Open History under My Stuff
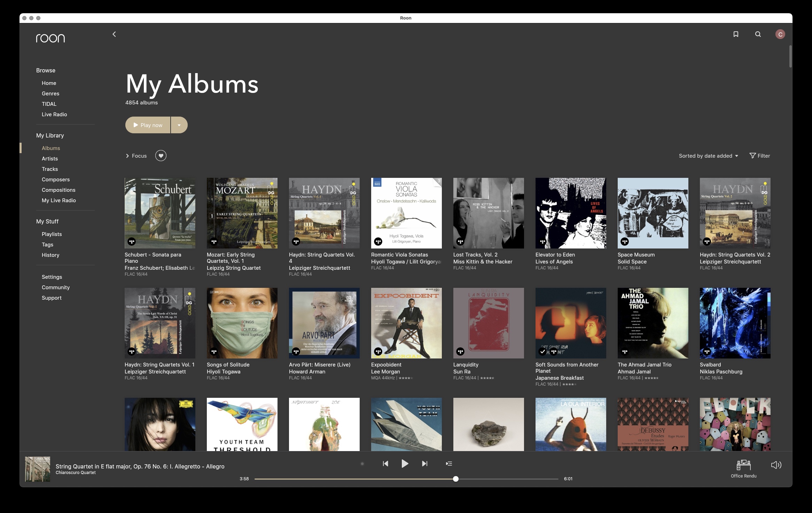812x513 pixels. (50, 255)
